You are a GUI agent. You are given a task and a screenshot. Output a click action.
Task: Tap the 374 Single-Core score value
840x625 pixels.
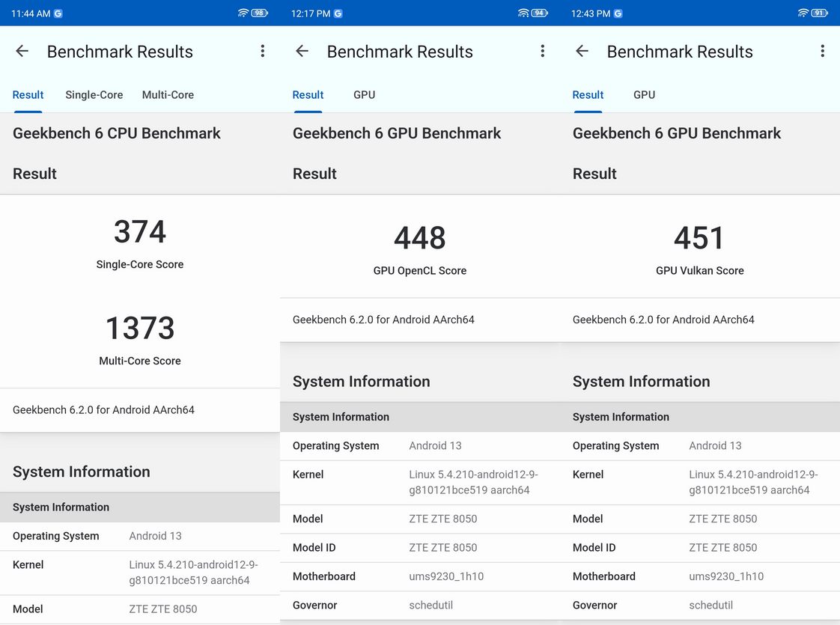coord(140,231)
